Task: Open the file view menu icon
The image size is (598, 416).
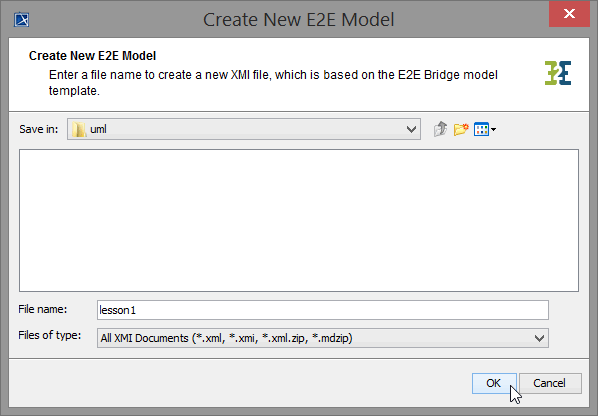Action: [x=481, y=129]
